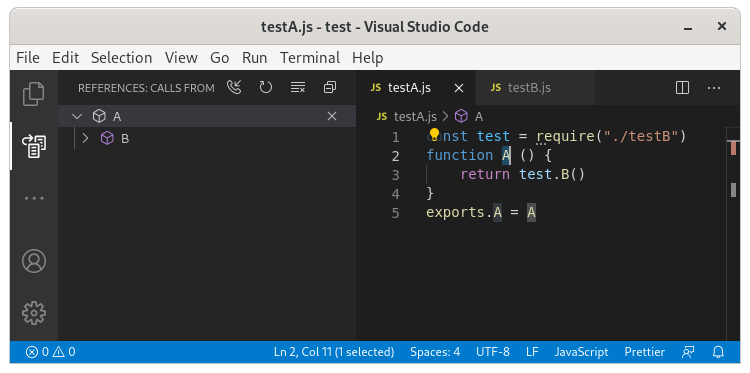Change encoding via UTF-8 status item

tap(493, 352)
